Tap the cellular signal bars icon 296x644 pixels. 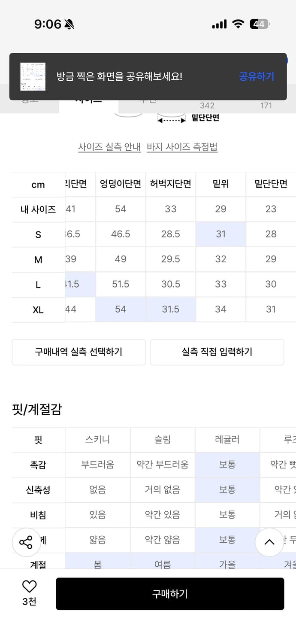pos(218,24)
